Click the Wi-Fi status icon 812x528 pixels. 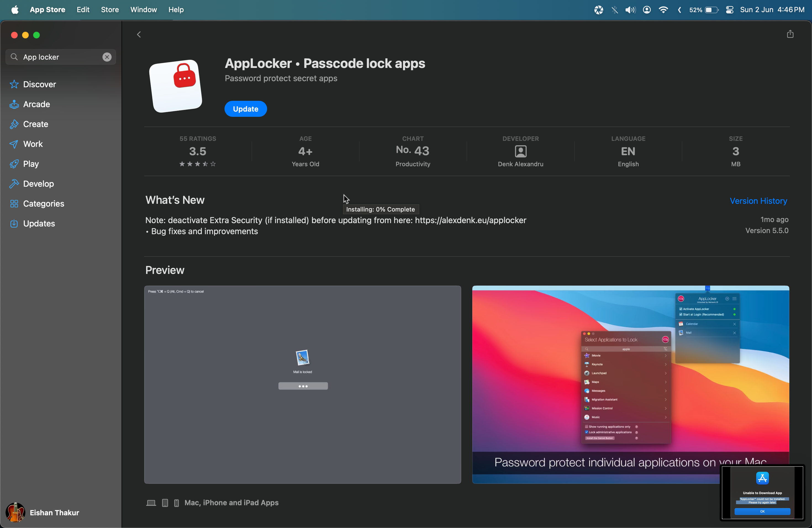click(663, 10)
